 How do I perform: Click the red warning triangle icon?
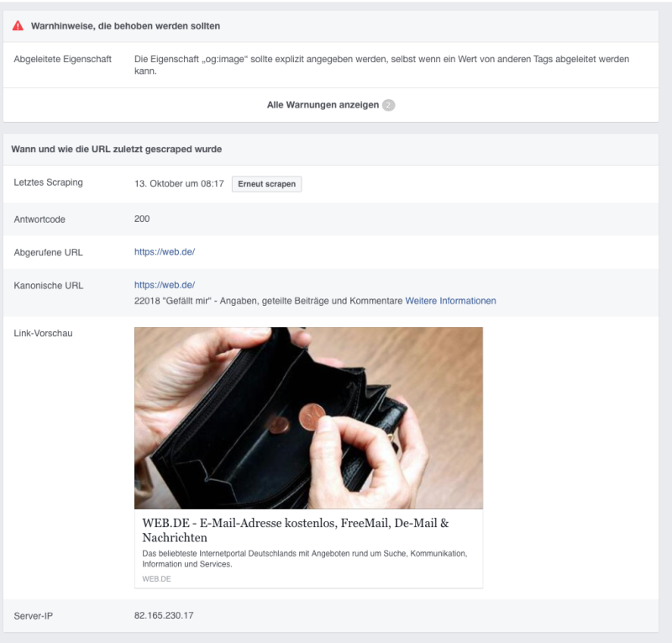coord(18,26)
